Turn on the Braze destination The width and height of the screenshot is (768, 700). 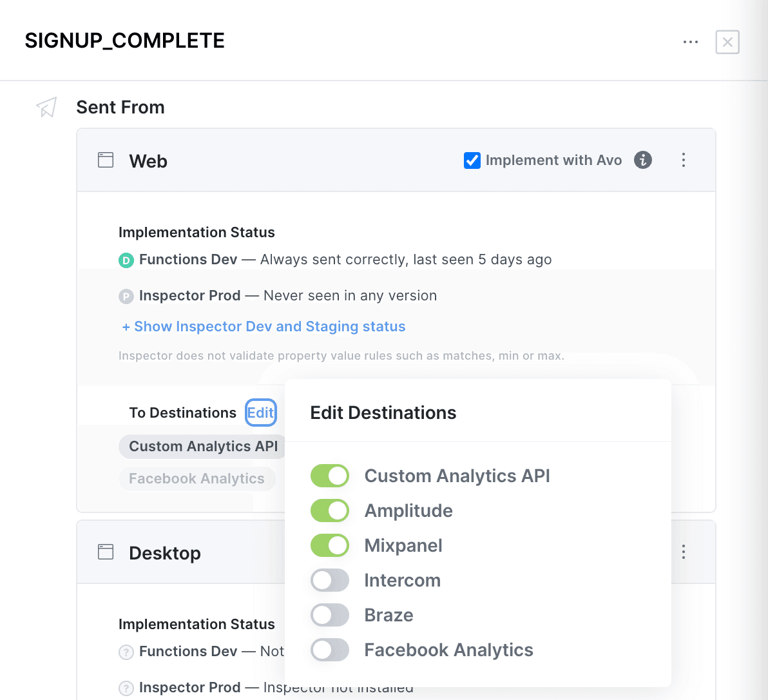pos(330,616)
